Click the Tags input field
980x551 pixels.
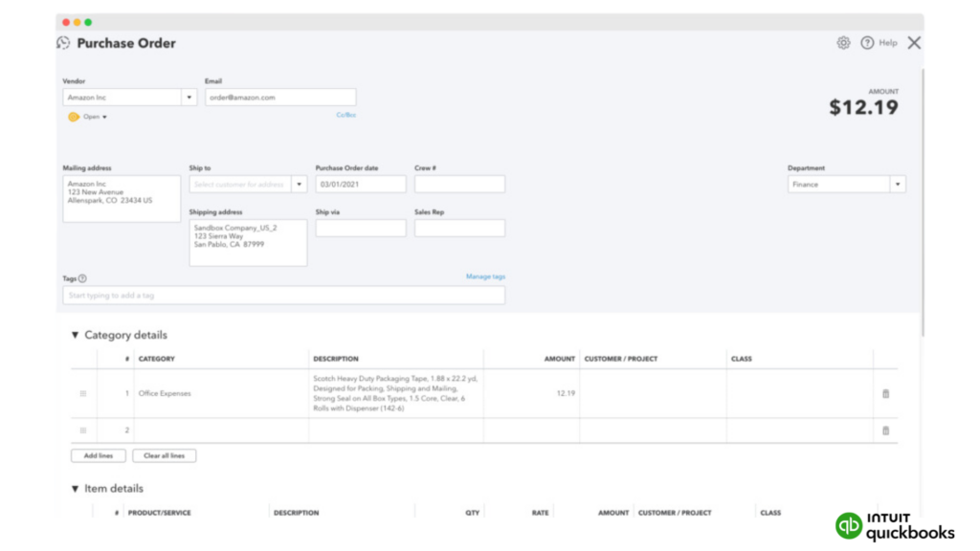click(283, 296)
